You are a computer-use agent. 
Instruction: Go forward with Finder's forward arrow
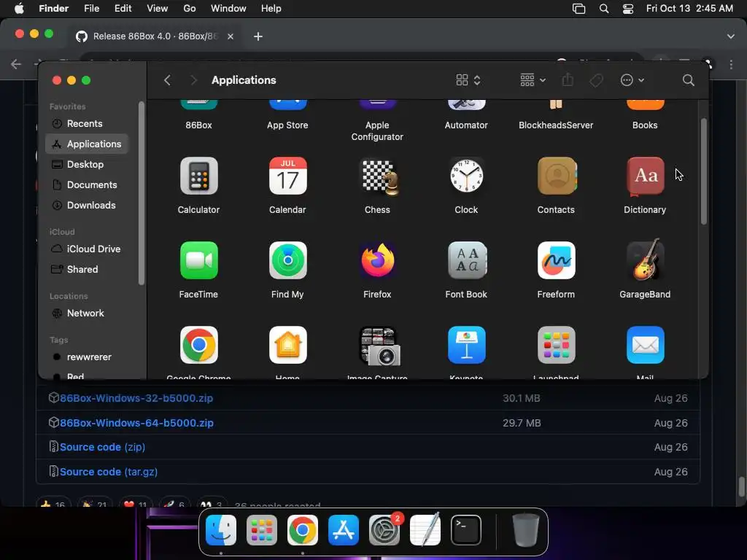pyautogui.click(x=193, y=80)
